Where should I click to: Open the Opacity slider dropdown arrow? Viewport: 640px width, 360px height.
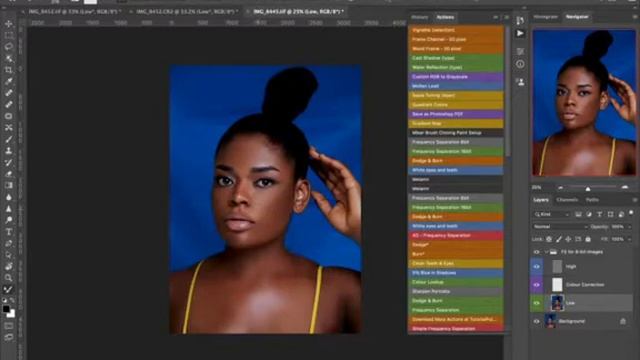coord(630,227)
